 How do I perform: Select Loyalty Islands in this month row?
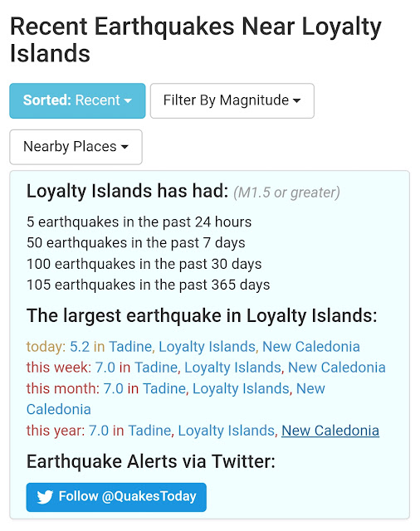point(241,389)
